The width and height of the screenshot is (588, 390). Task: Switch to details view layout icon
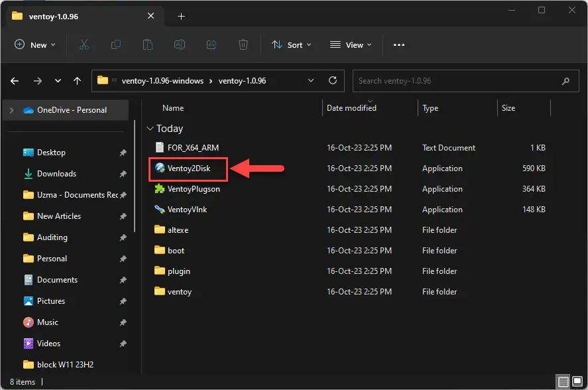[x=563, y=382]
